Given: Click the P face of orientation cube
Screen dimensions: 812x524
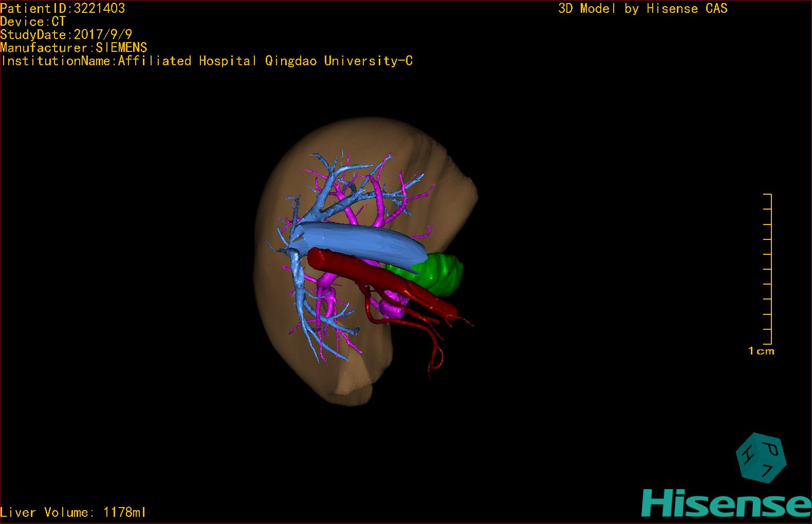Looking at the screenshot, I should 770,448.
